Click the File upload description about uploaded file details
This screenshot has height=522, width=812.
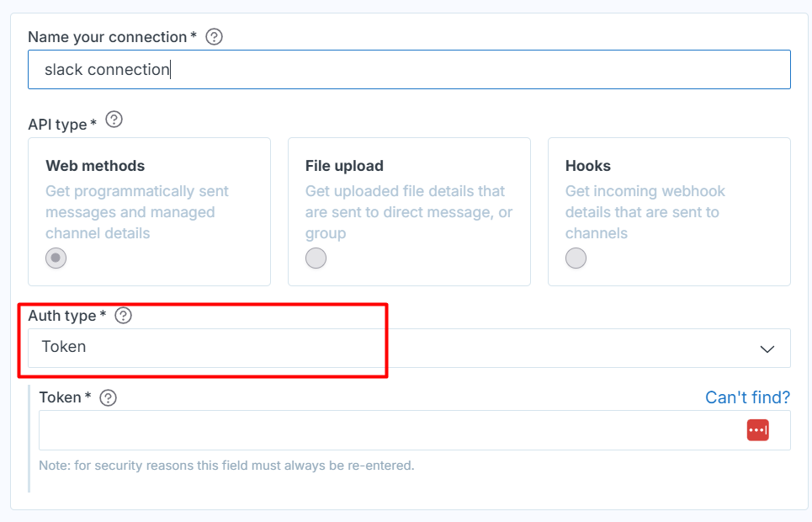[409, 212]
